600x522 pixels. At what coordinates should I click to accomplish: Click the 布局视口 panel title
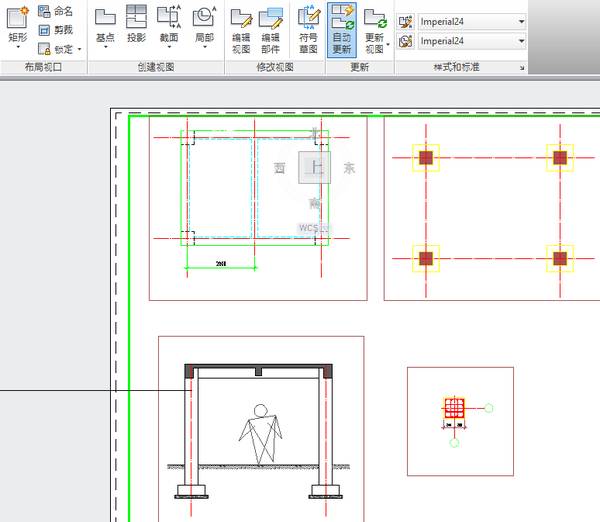pos(43,67)
